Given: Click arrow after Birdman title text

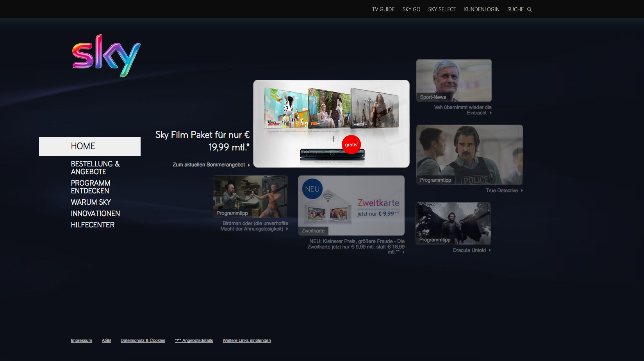Looking at the screenshot, I should pos(287,229).
